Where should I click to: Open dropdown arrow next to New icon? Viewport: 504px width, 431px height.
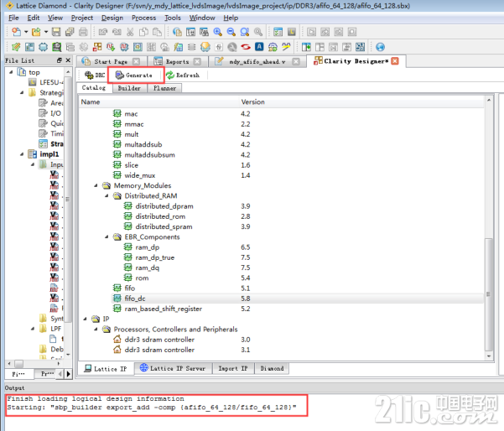pyautogui.click(x=26, y=32)
